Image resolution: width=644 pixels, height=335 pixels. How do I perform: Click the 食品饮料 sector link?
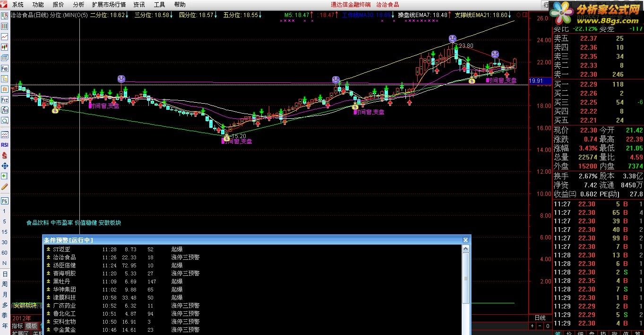37,222
